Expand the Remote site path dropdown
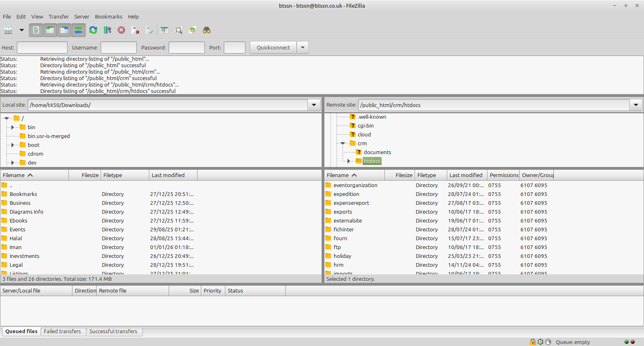Screen dimensions: 644x346 pyautogui.click(x=636, y=105)
